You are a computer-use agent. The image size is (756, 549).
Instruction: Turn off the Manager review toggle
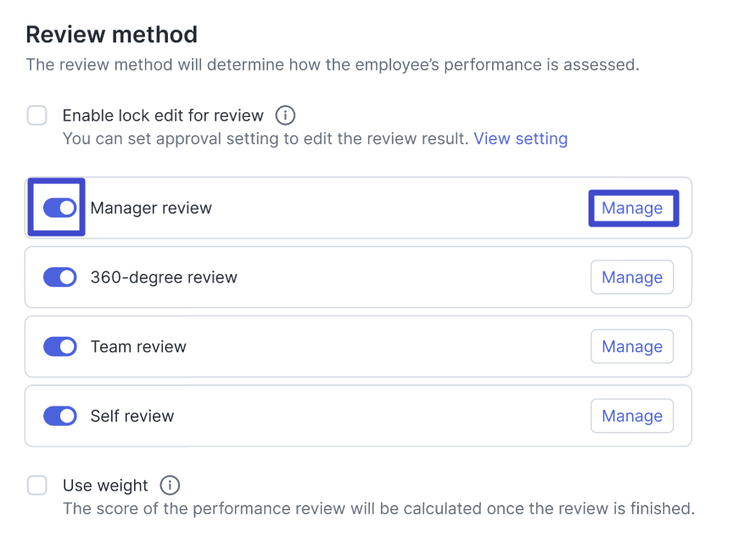59,208
